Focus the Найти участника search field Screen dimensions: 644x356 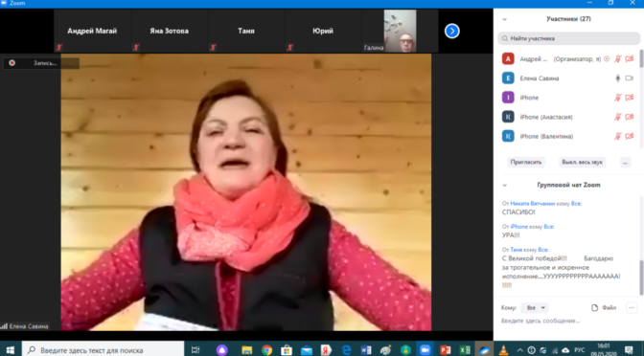pos(569,38)
